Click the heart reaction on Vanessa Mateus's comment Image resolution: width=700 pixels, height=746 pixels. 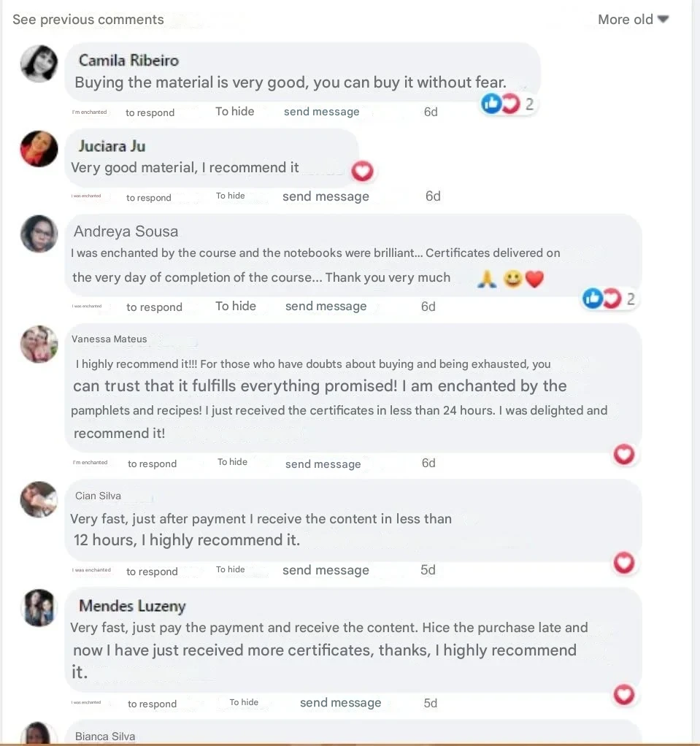click(x=624, y=455)
